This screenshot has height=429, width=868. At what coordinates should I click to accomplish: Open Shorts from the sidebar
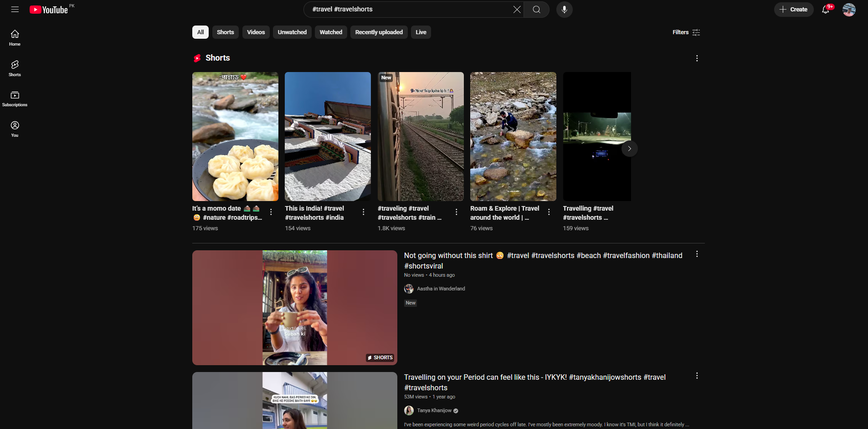click(15, 68)
